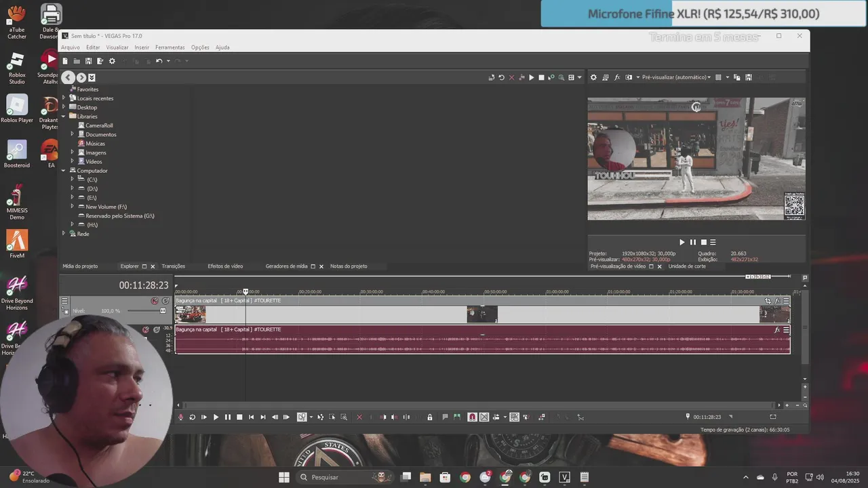Open project properties gear in main toolbar
The width and height of the screenshot is (868, 488).
coord(112,61)
